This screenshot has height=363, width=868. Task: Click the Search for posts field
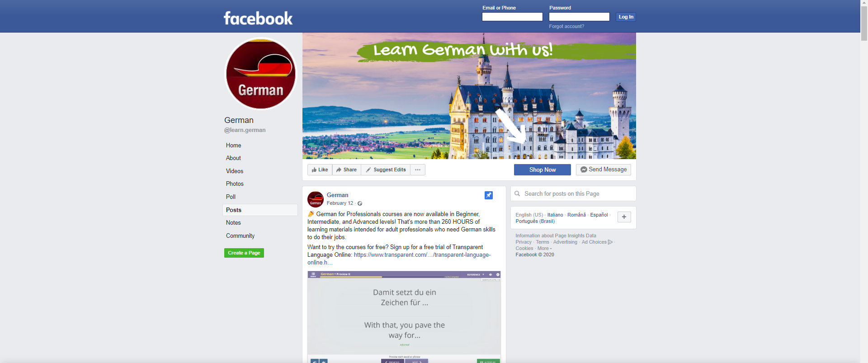tap(573, 193)
